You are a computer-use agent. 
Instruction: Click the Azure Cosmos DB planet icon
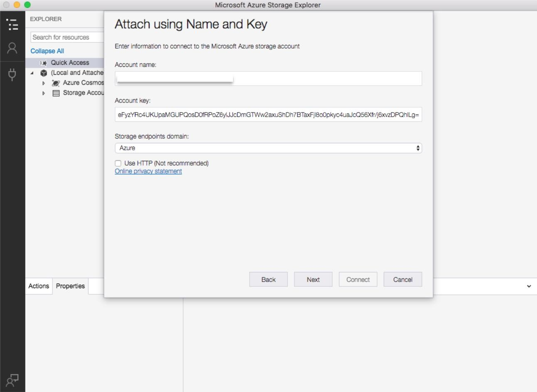coord(56,83)
